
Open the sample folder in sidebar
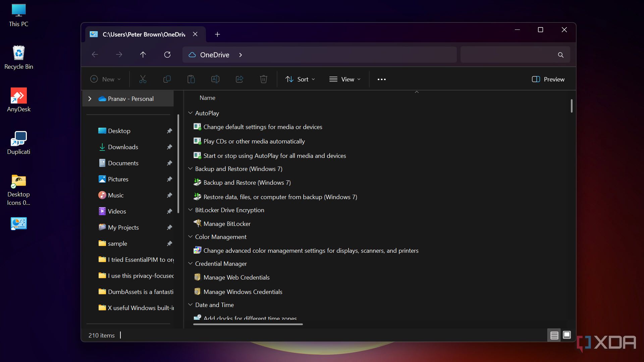pos(117,244)
